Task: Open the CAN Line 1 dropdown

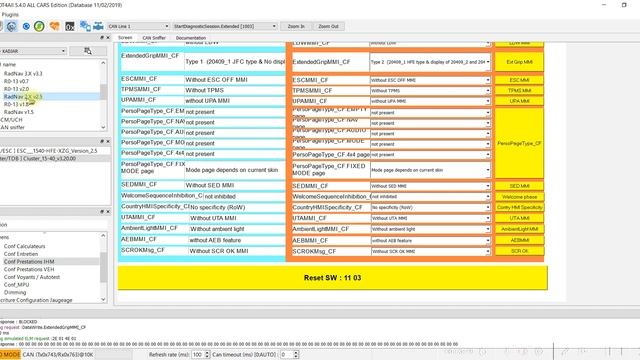Action: (x=138, y=26)
